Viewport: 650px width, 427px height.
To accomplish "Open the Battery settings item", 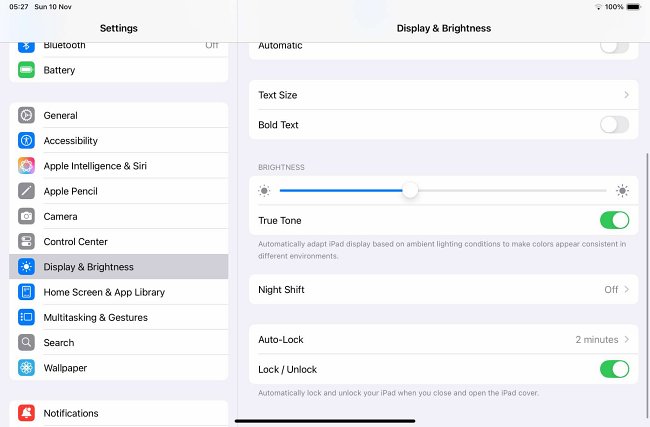I will (119, 70).
